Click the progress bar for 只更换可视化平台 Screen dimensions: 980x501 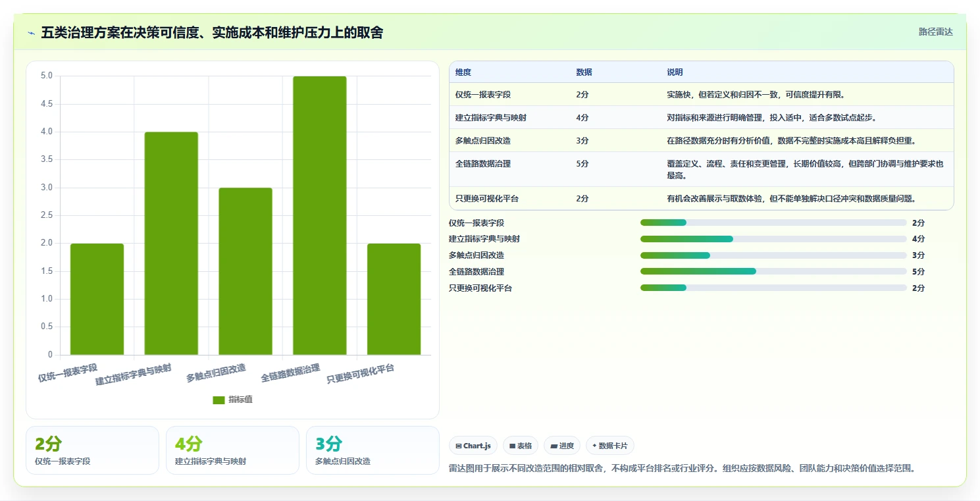click(x=773, y=288)
